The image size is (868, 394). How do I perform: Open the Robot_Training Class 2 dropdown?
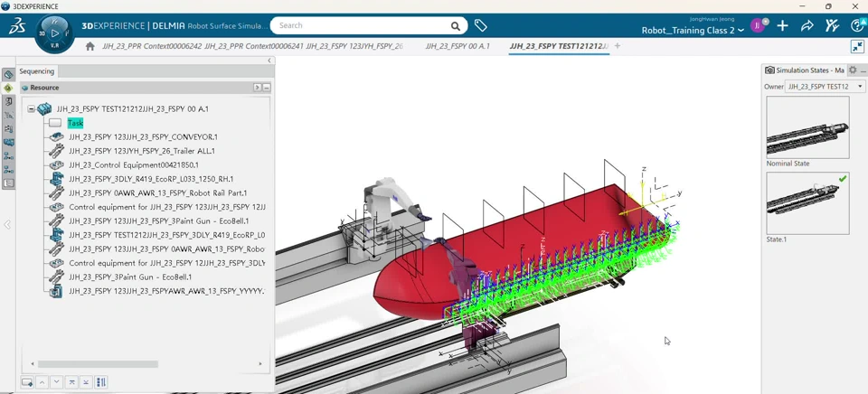[x=692, y=31]
